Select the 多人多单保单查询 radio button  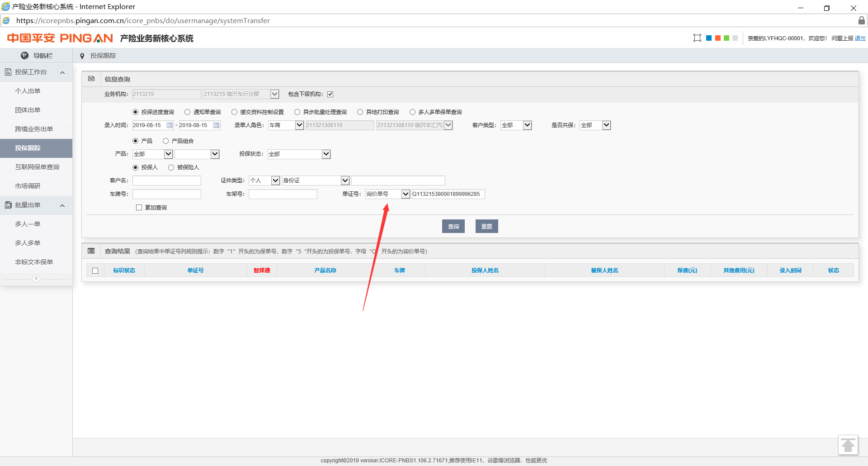click(x=412, y=112)
